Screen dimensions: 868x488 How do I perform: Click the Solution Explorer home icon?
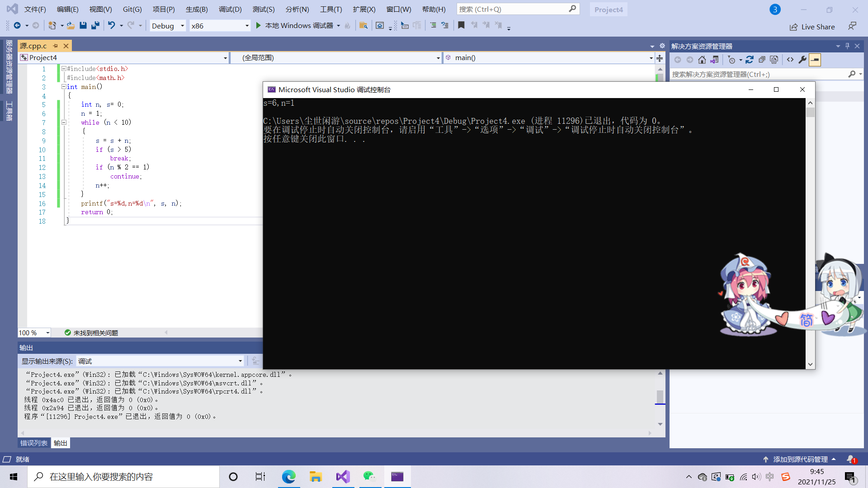pyautogui.click(x=702, y=60)
